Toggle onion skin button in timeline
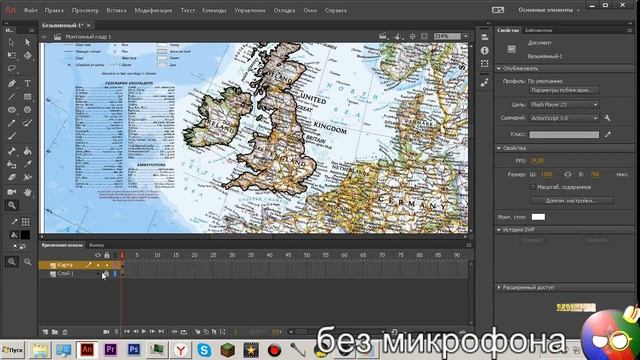Image resolution: width=640 pixels, height=360 pixels. (198, 332)
